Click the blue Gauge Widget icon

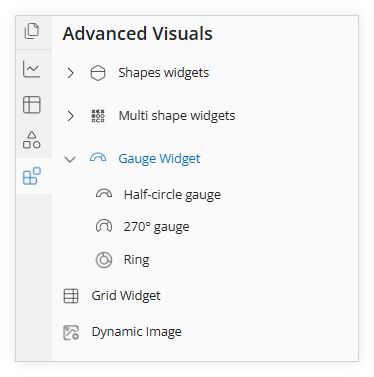pyautogui.click(x=98, y=158)
